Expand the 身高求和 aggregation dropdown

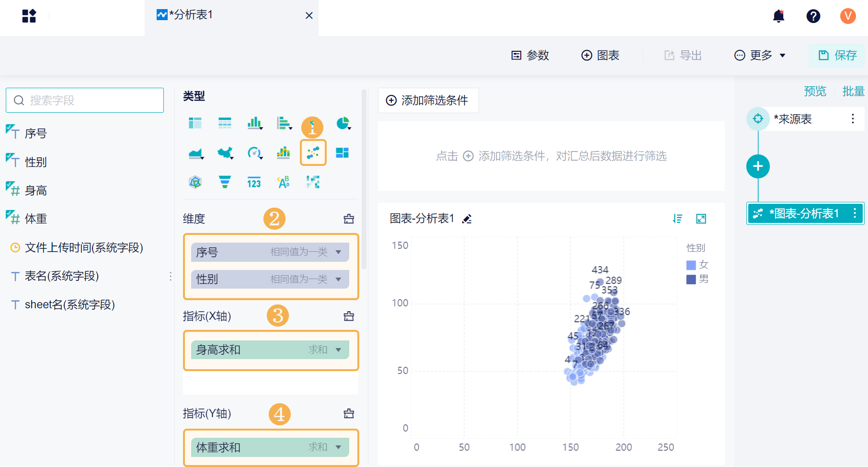click(x=338, y=350)
